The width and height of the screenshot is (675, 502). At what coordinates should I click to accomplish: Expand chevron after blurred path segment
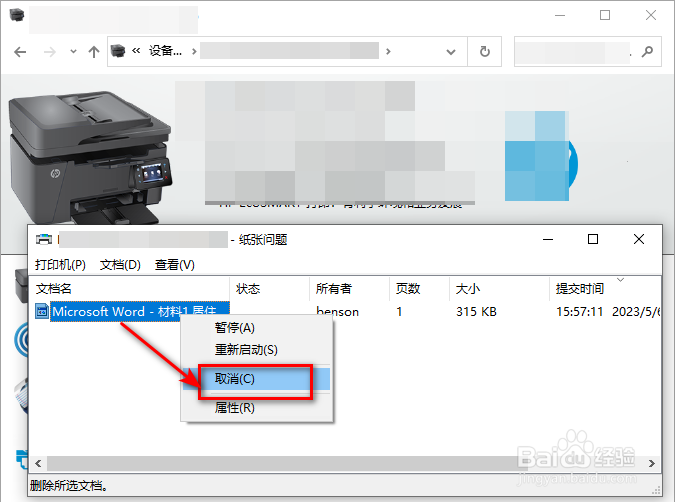388,51
